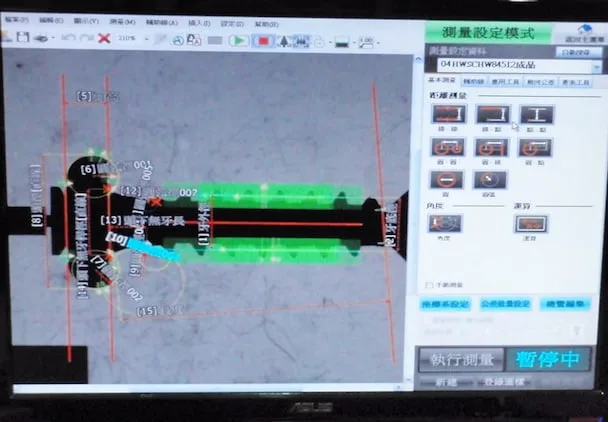Click the redo arrow icon
Viewport: 608px width, 422px height.
pyautogui.click(x=86, y=38)
